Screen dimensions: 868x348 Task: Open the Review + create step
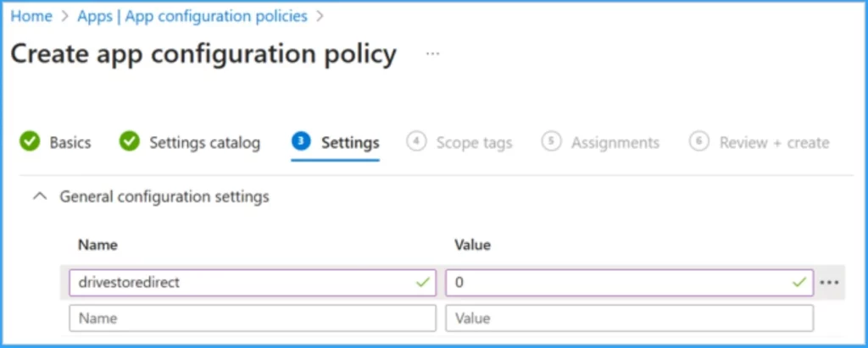pos(759,143)
